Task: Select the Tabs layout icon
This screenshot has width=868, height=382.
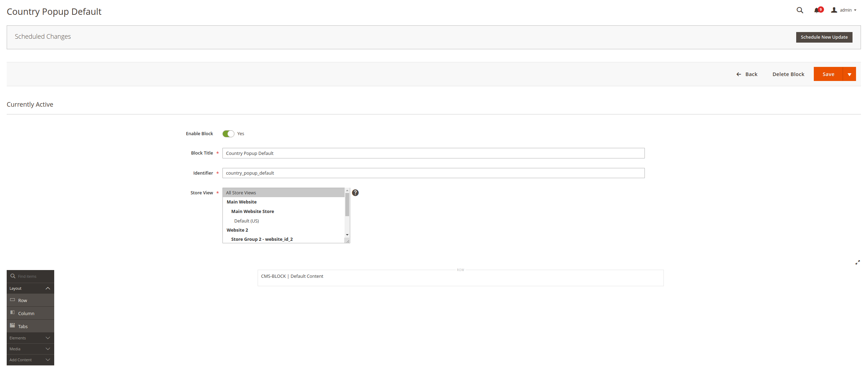Action: [13, 326]
